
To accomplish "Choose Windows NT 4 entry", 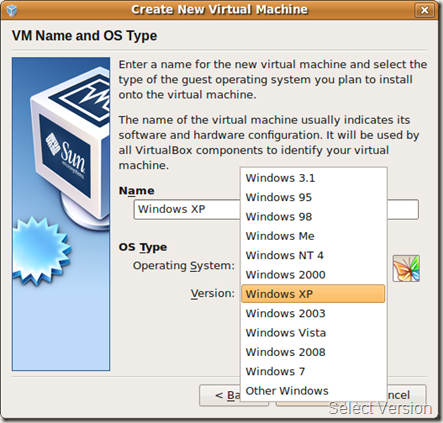I will 313,255.
